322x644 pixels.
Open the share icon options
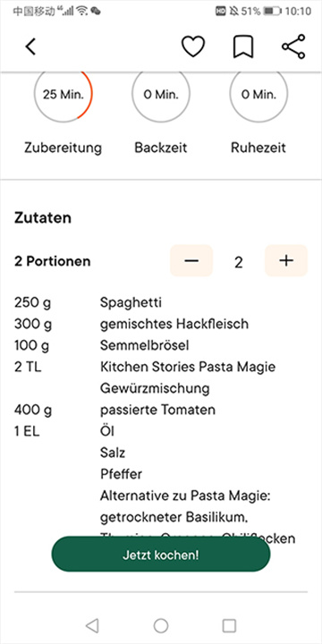[293, 47]
